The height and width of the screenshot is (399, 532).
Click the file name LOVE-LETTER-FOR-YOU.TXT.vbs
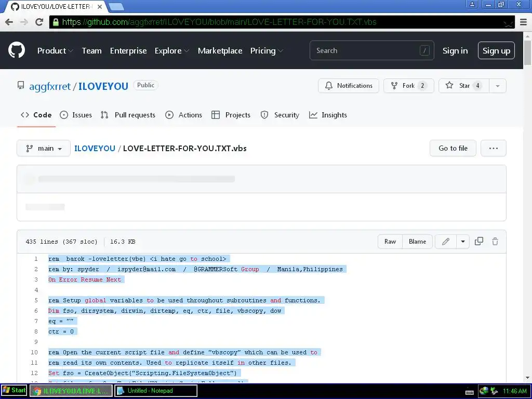[184, 148]
